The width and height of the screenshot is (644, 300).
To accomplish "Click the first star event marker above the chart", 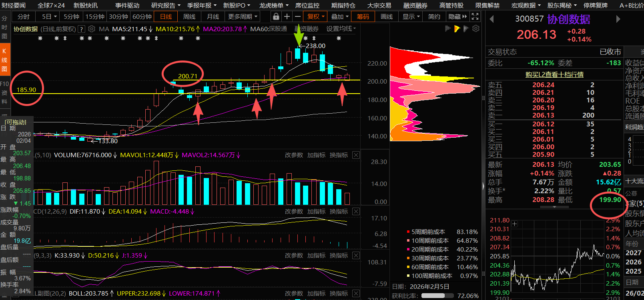I will [x=40, y=38].
